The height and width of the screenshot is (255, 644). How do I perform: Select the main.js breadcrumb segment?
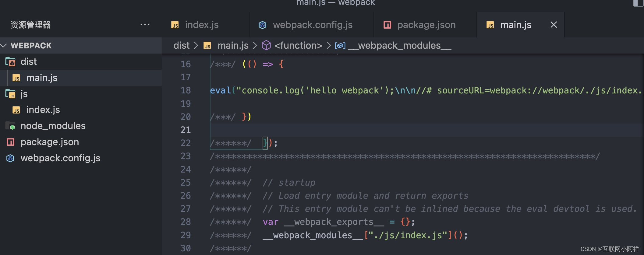(233, 45)
